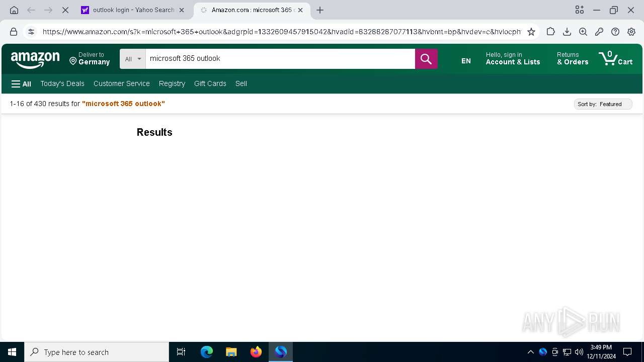Open Customer Service

(122, 83)
